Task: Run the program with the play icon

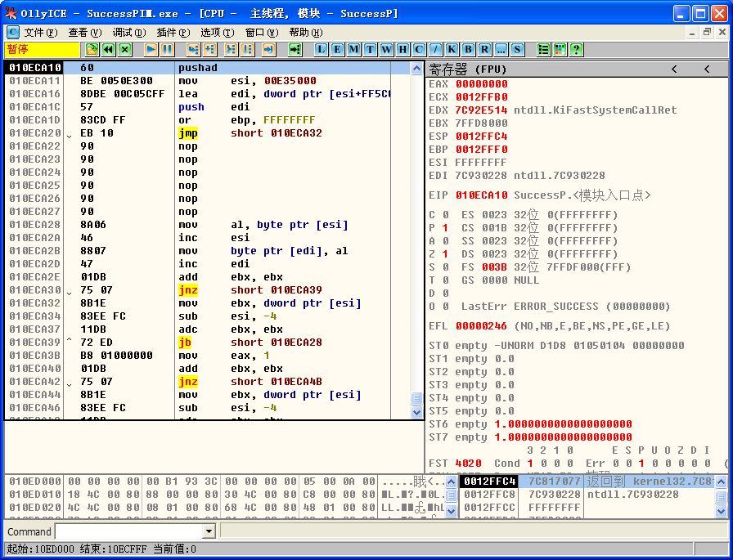Action: (x=151, y=50)
